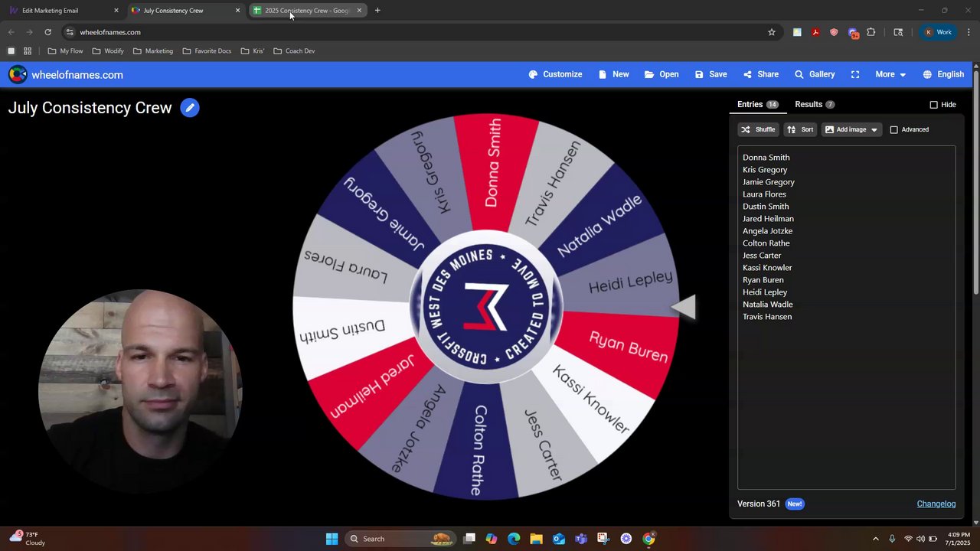
Task: Open the Extensions puzzle menu
Action: point(871,32)
